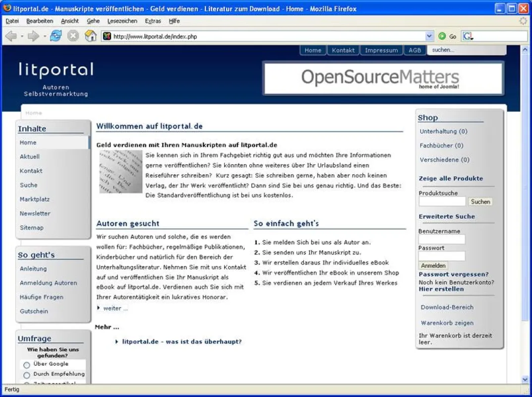Click the Produktsuche input field
The width and height of the screenshot is (532, 397).
pyautogui.click(x=442, y=202)
